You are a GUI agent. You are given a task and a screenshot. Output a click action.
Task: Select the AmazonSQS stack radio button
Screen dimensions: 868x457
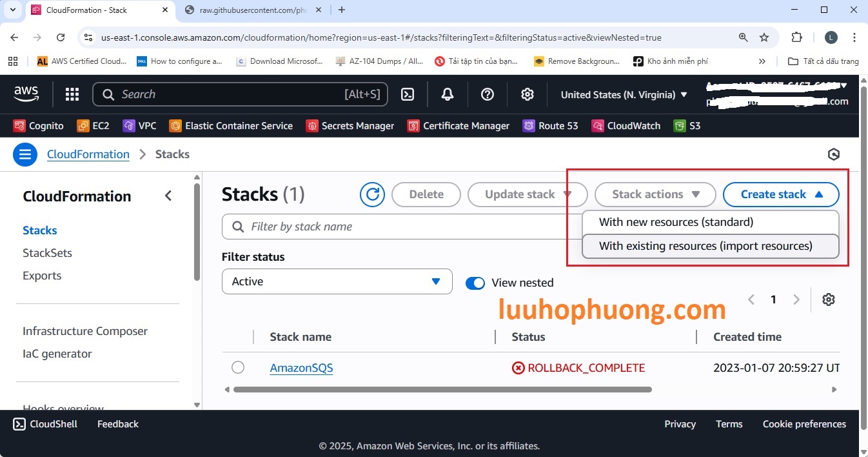pyautogui.click(x=238, y=368)
